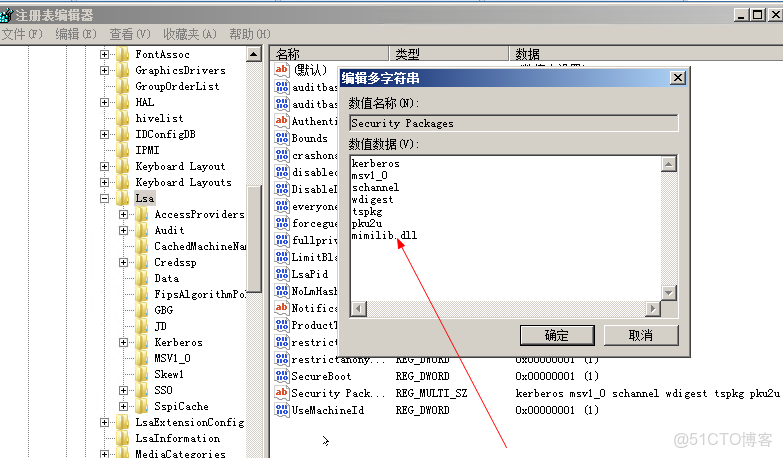783x458 pixels.
Task: Click the SspiCache folder icon
Action: 142,406
